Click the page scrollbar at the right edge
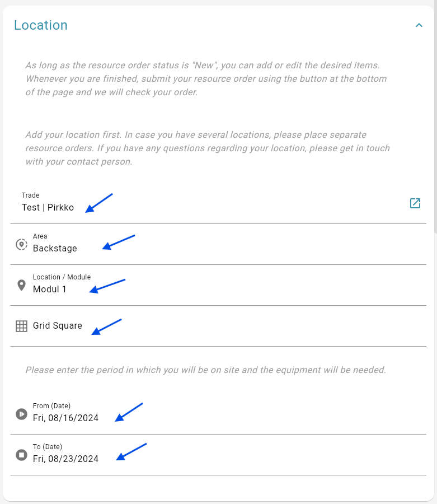Image resolution: width=437 pixels, height=504 pixels. (x=435, y=119)
